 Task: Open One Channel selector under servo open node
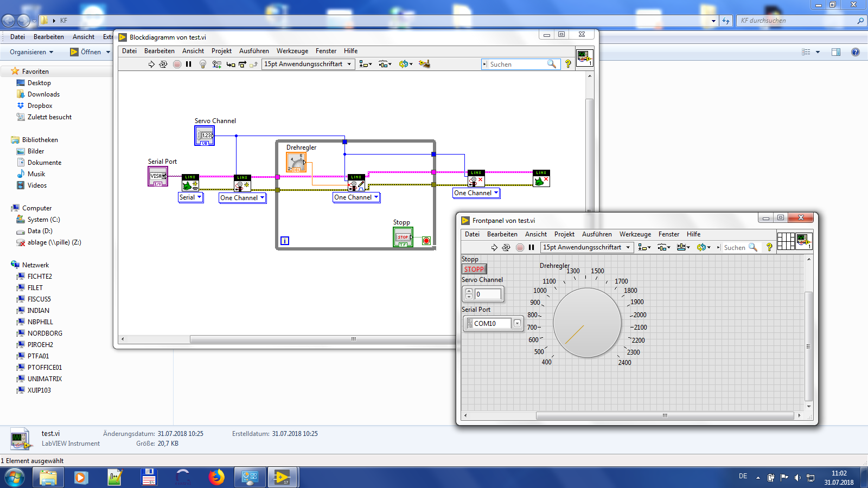coord(242,198)
